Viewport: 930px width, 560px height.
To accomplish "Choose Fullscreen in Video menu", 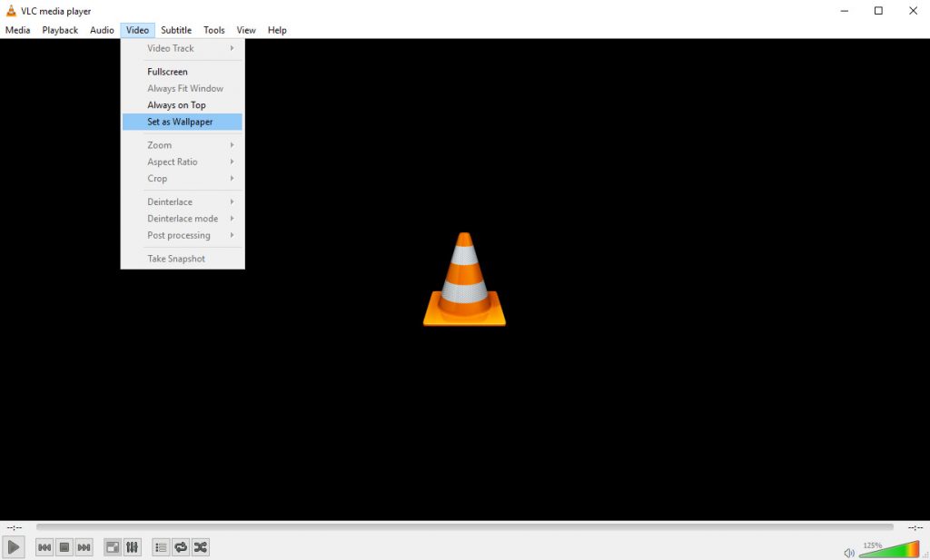I will 183,72.
